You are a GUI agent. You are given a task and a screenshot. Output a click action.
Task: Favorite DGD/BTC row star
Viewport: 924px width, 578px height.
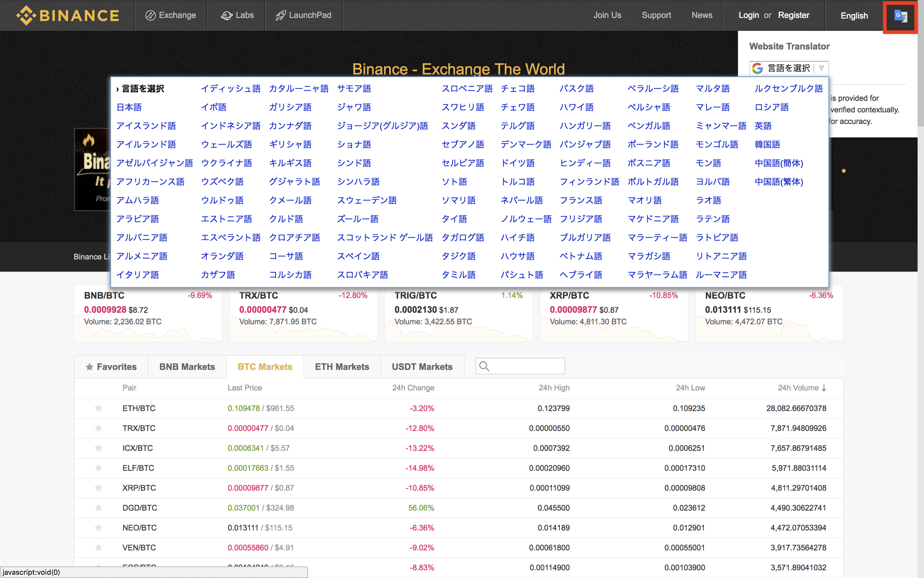[x=98, y=508]
